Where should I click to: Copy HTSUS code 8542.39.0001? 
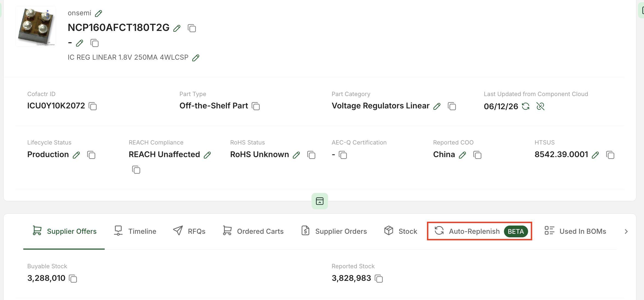[610, 155]
